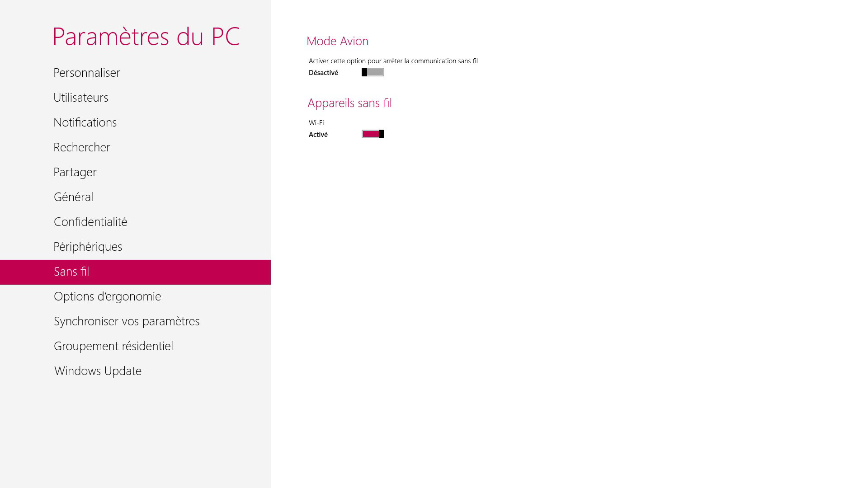Go to Notifications settings

point(85,122)
